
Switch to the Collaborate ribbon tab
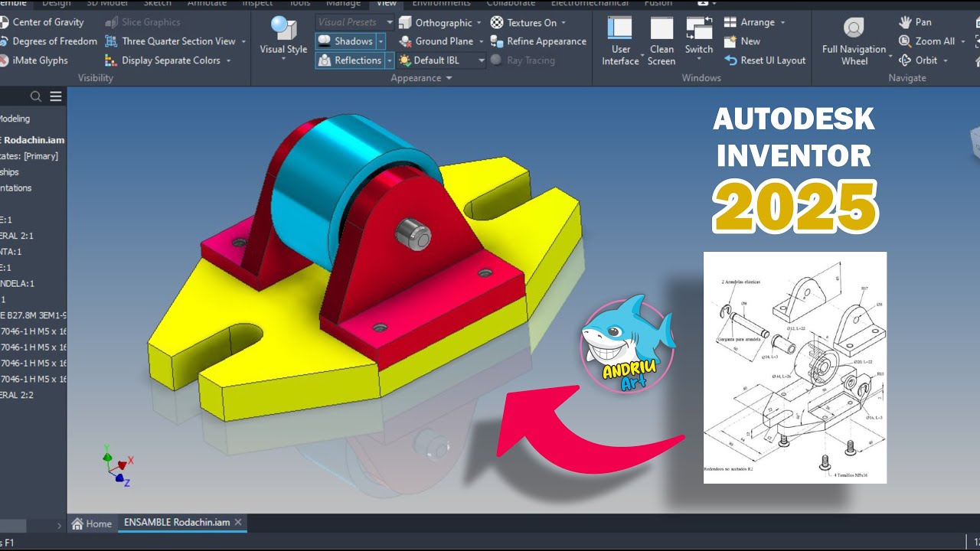511,4
